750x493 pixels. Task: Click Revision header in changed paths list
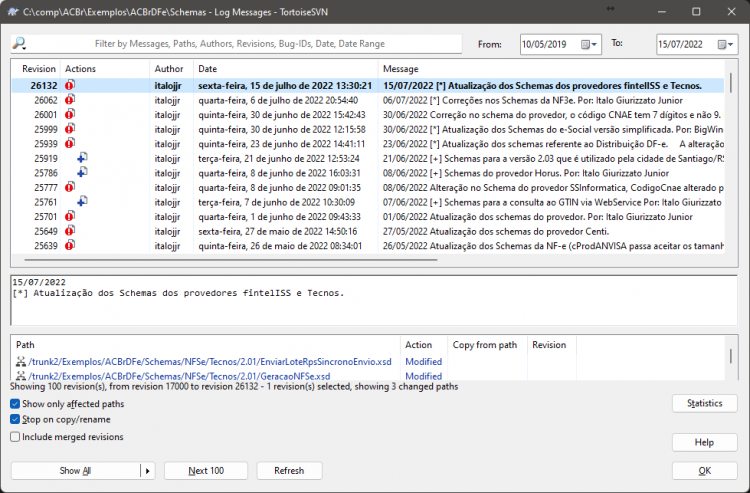(551, 345)
